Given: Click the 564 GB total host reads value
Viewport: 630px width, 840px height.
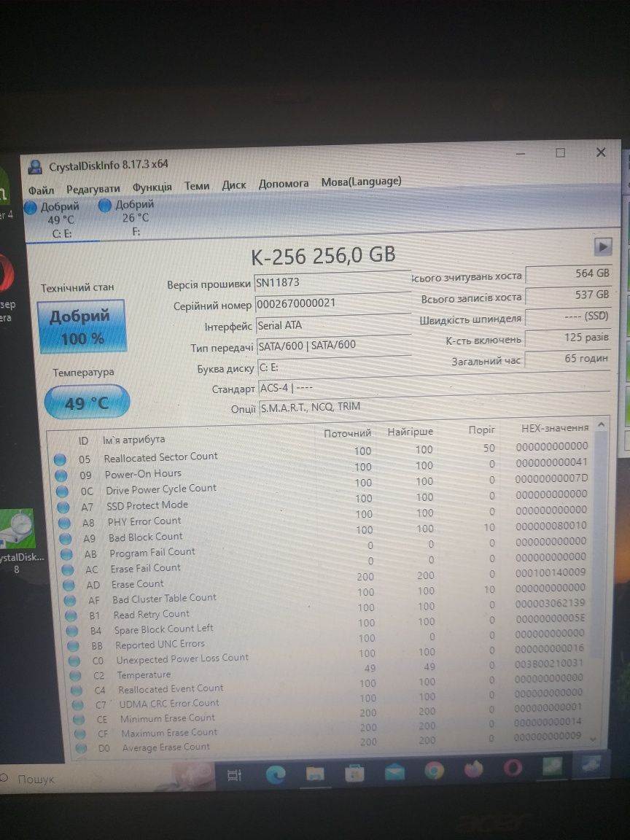Looking at the screenshot, I should pos(569,273).
